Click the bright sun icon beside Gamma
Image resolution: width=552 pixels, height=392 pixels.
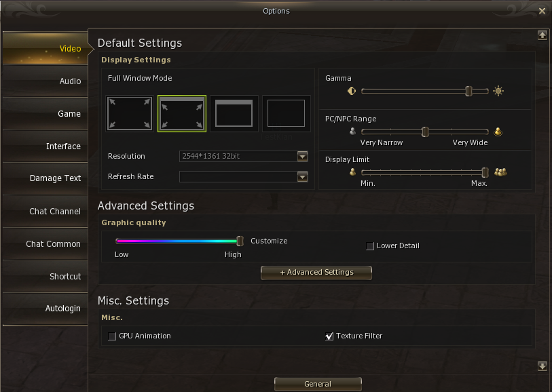click(499, 92)
